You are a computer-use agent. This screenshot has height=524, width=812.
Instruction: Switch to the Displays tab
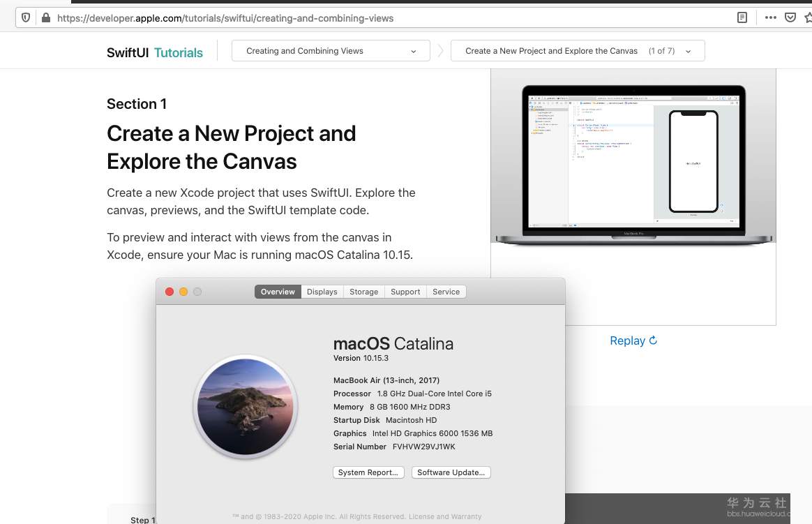(x=322, y=292)
